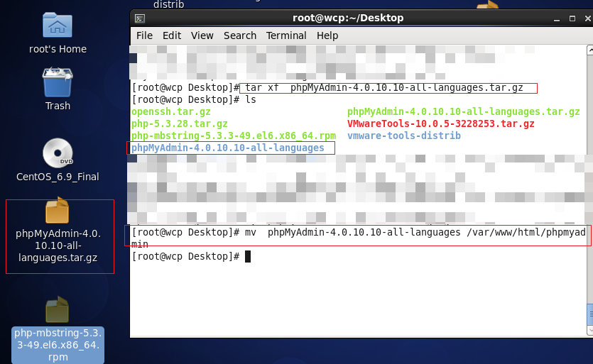The height and width of the screenshot is (364, 593).
Task: Click the Trash label text
Action: pyautogui.click(x=58, y=106)
